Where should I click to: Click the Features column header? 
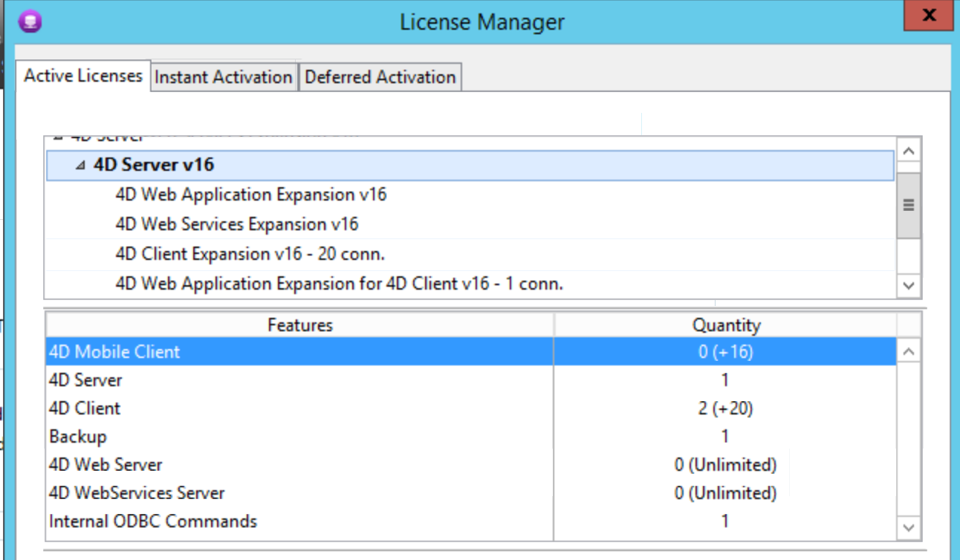[x=300, y=325]
